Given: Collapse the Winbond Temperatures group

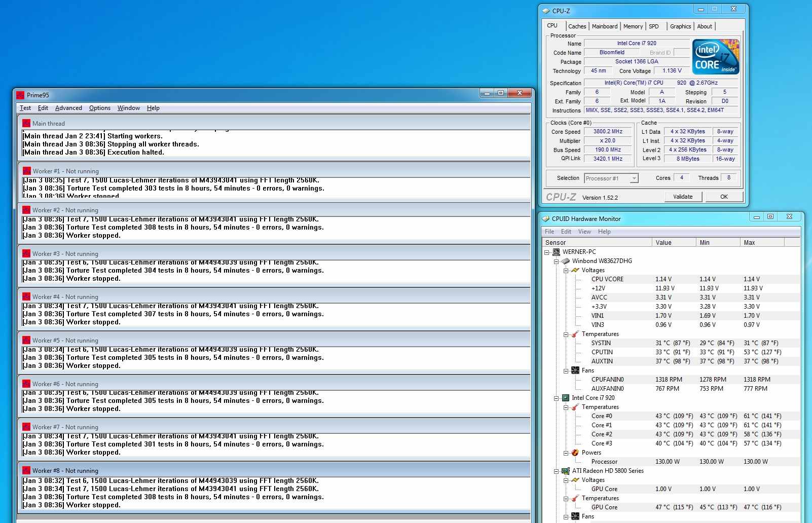Looking at the screenshot, I should pyautogui.click(x=566, y=334).
